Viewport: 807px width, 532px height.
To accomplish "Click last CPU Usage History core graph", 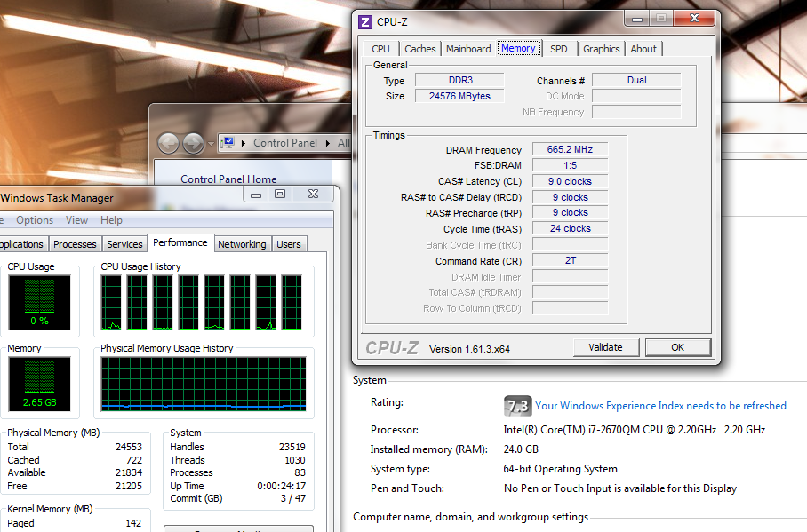I will pyautogui.click(x=292, y=302).
